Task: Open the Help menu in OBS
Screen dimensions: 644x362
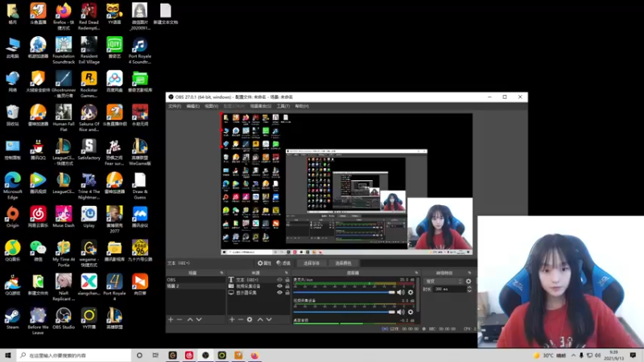Action: point(302,106)
